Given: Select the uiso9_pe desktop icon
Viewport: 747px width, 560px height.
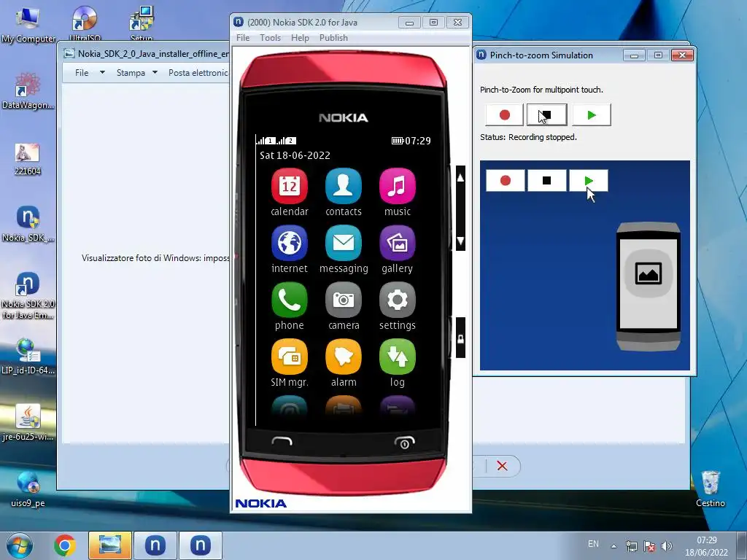Looking at the screenshot, I should [28, 489].
